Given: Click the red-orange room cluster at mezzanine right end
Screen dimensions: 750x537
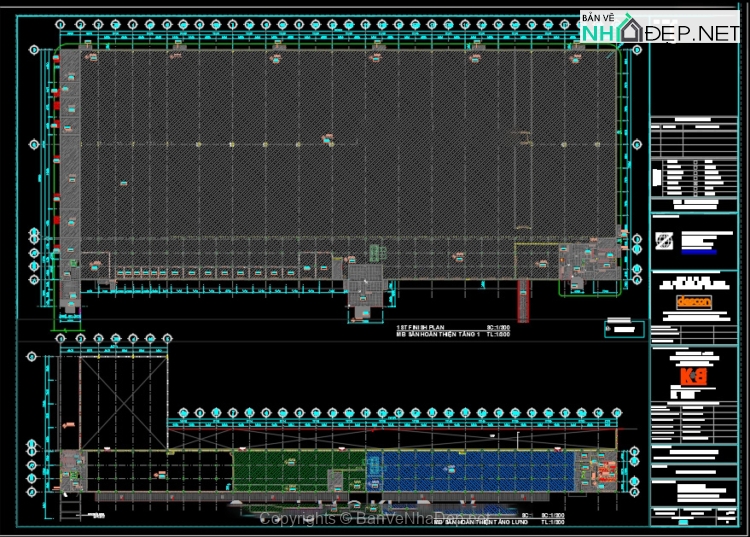Looking at the screenshot, I should (x=600, y=470).
